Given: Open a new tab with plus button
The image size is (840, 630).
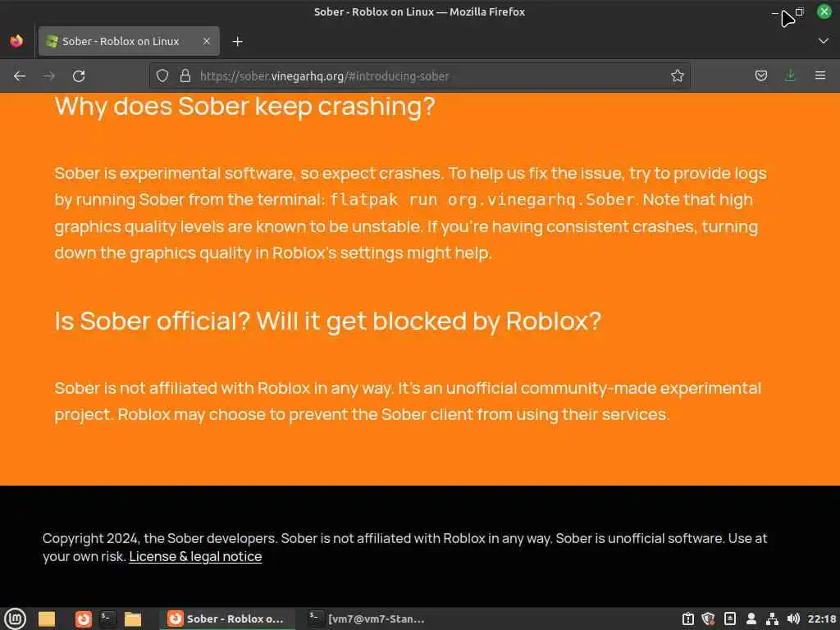Looking at the screenshot, I should point(237,41).
